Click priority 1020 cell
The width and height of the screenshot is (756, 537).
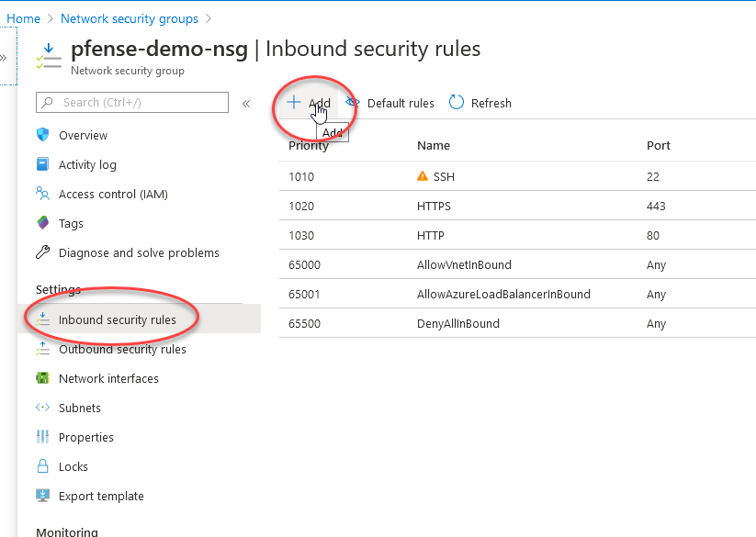point(301,207)
